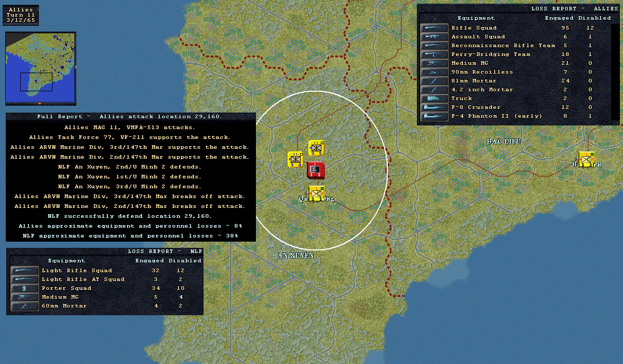Click the Allies Turn 11 date panel

[x=21, y=16]
